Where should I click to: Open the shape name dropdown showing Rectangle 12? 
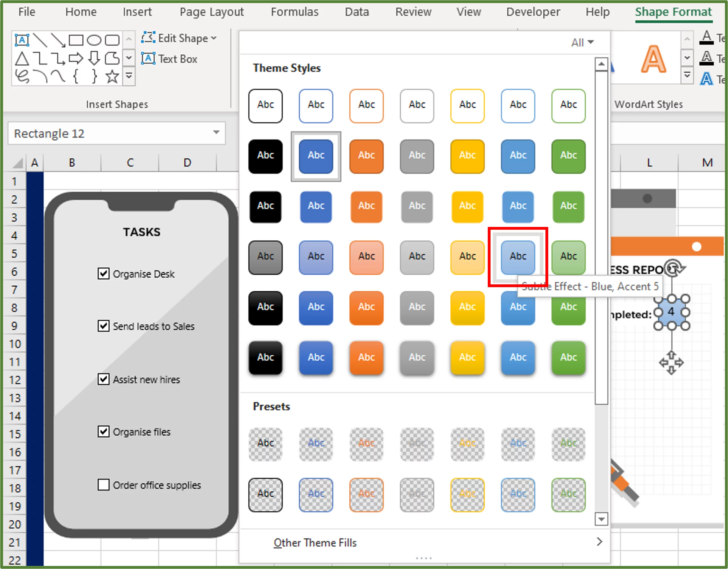tap(216, 133)
